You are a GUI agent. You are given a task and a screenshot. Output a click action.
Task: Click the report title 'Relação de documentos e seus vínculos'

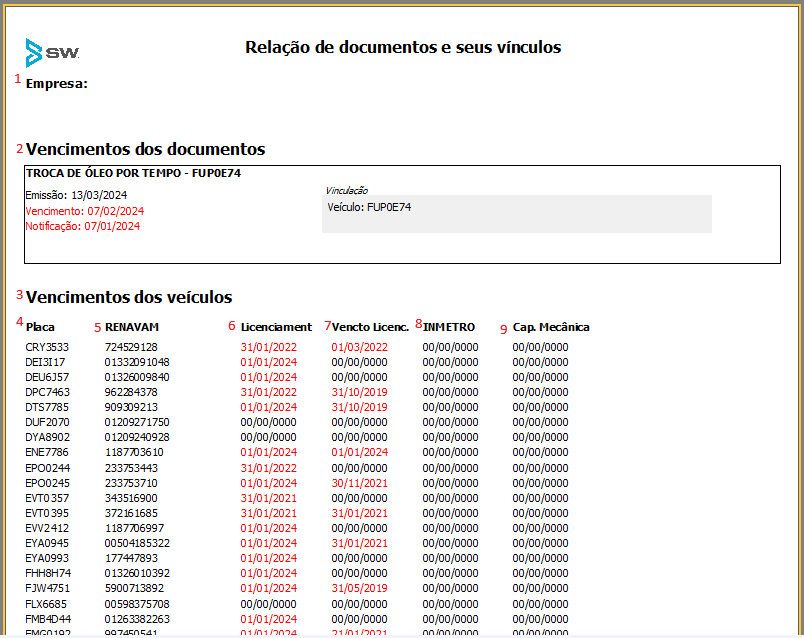tap(403, 47)
